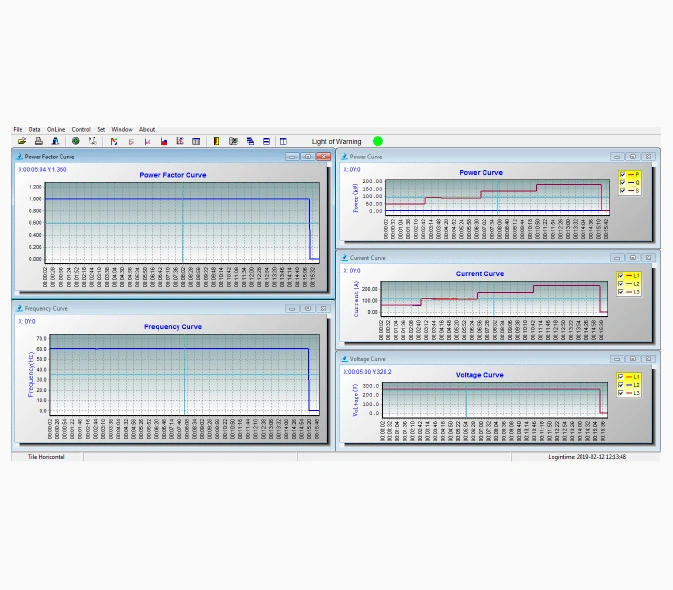Click the green globe toolbar icon

(x=75, y=141)
